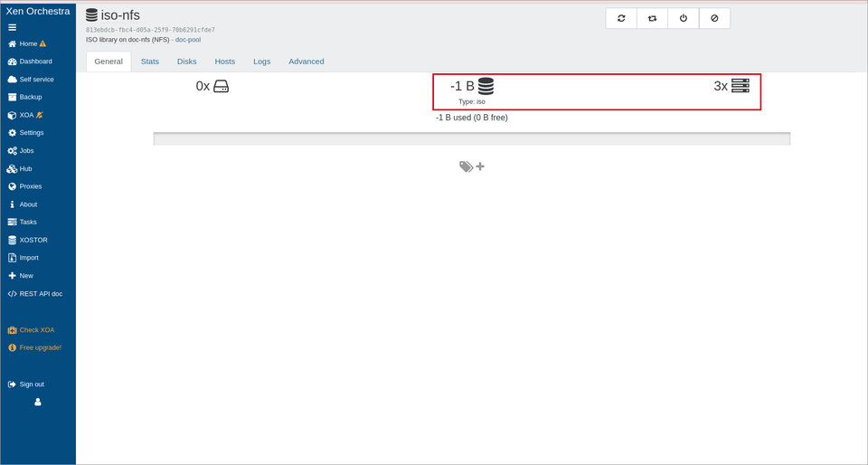868x465 pixels.
Task: Open Settings in the sidebar
Action: (26, 133)
